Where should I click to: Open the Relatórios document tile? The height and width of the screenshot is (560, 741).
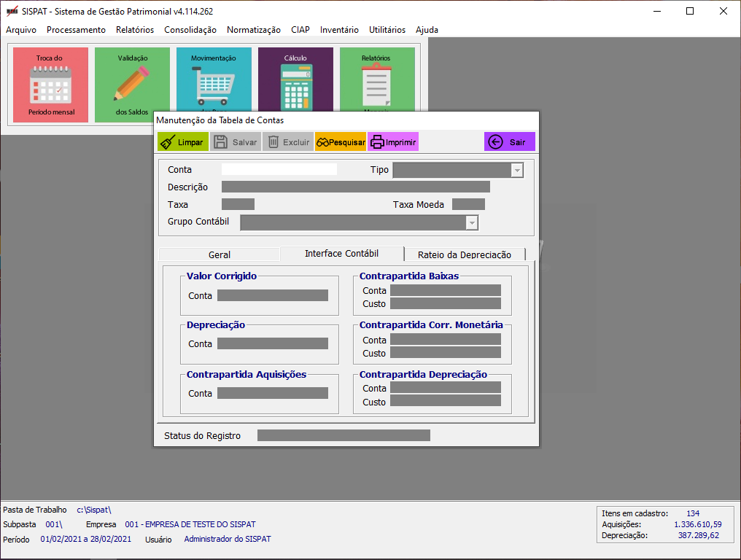point(377,79)
